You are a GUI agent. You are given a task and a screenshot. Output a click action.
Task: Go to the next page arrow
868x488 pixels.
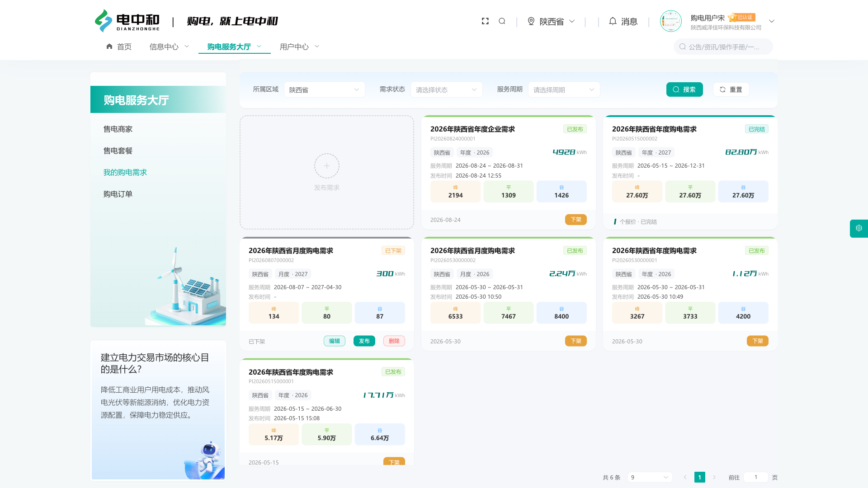pyautogui.click(x=714, y=477)
